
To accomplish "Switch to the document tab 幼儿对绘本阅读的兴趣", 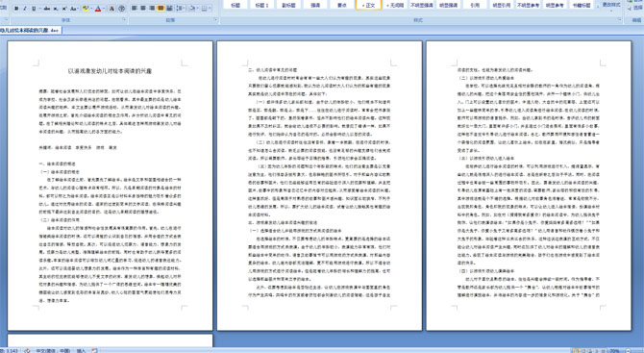I will tap(31, 30).
